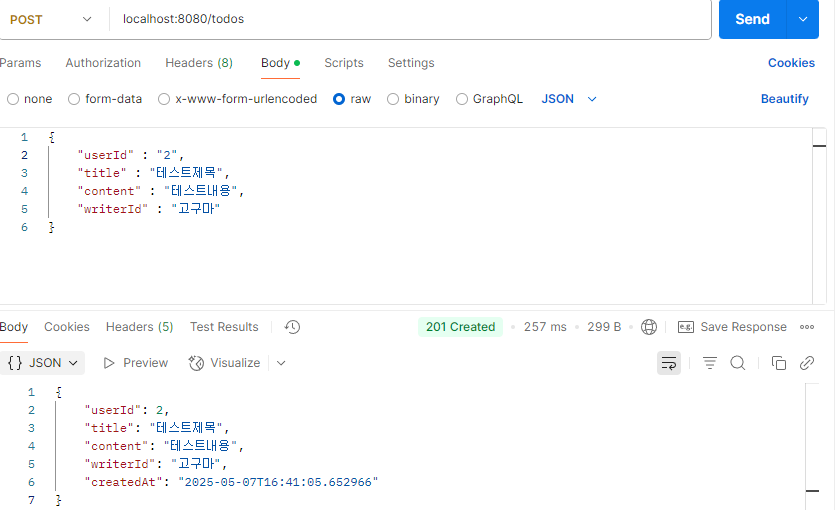Click the response vertical scrollbar
836x510 pixels.
point(812,447)
